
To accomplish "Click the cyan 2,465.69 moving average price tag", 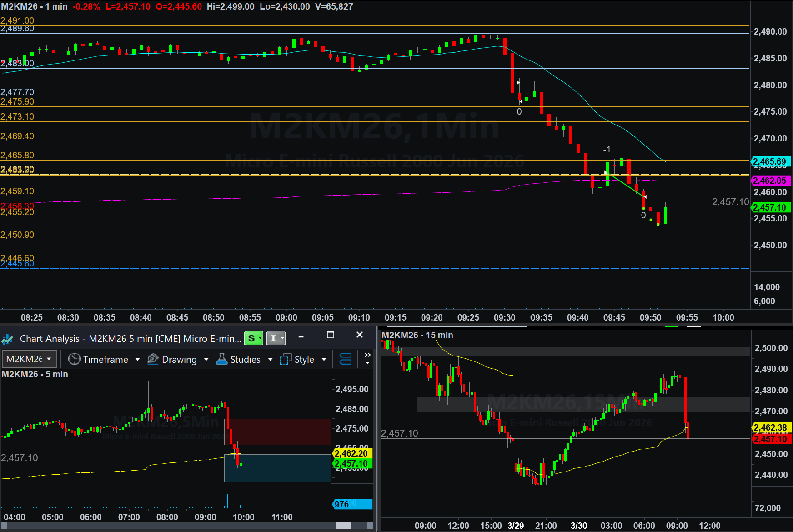I will pos(771,161).
